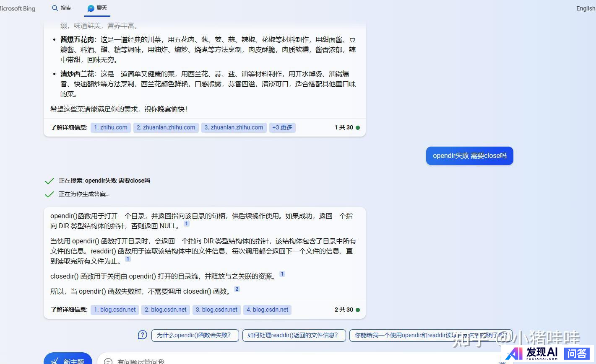Open source 3. zhuanlan.zhihu.com
The width and height of the screenshot is (596, 364).
pyautogui.click(x=234, y=127)
